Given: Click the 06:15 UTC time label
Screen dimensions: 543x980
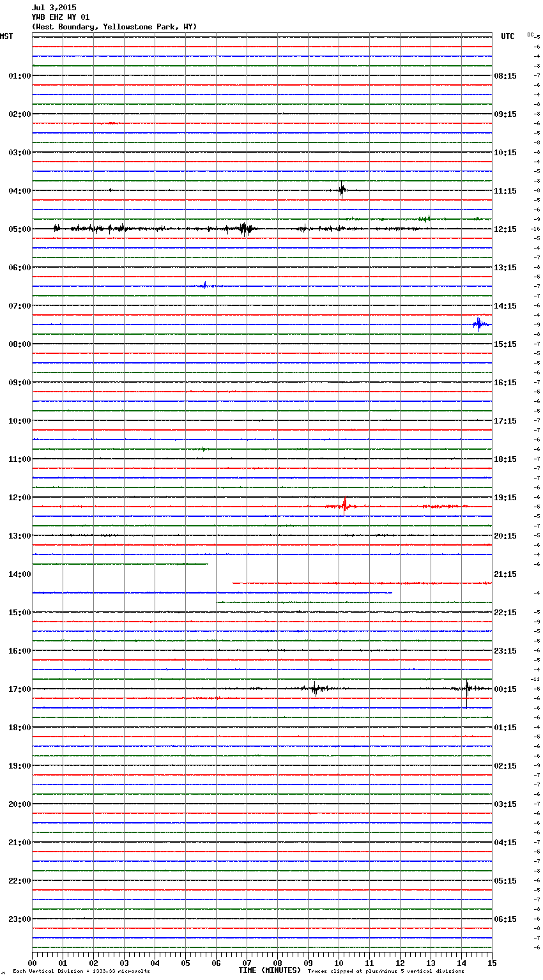Looking at the screenshot, I should (505, 919).
